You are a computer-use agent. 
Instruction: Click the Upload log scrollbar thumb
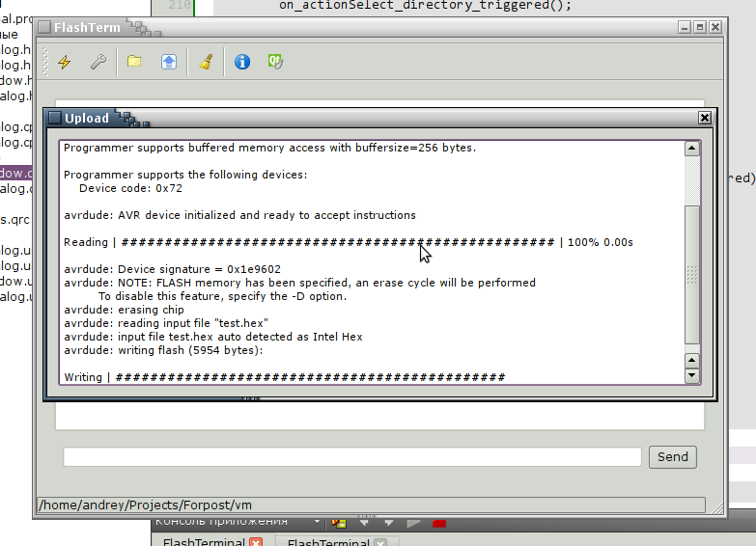tap(692, 275)
